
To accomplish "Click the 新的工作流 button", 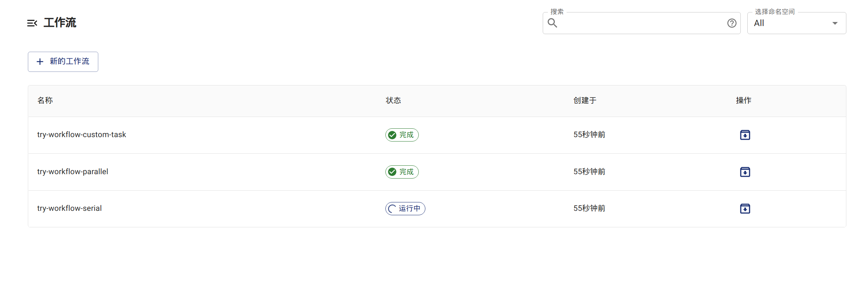I will (63, 62).
